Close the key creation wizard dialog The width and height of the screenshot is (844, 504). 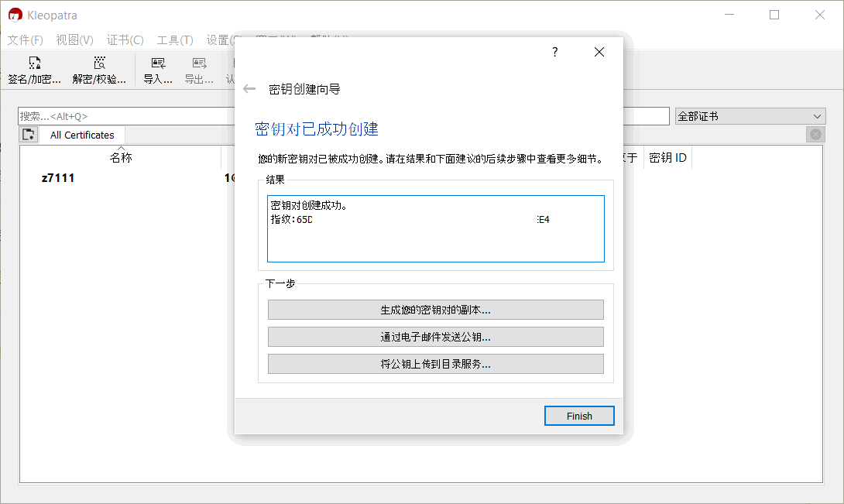599,52
